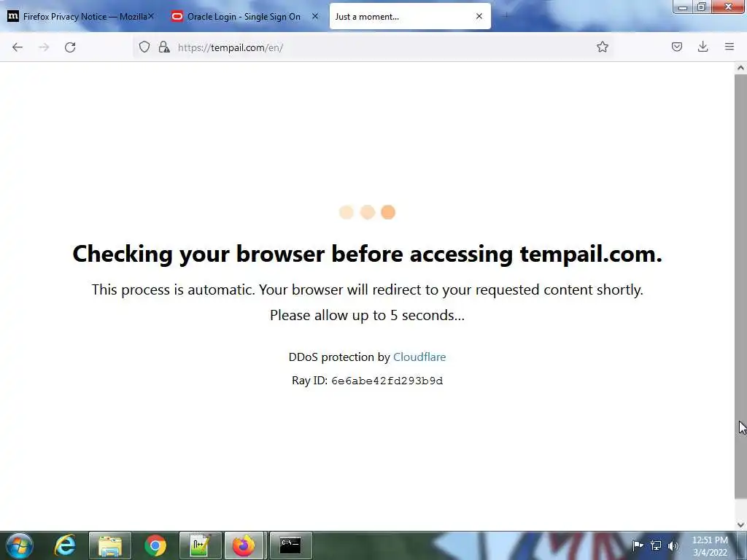Open the tracking protection shield icon

click(144, 47)
